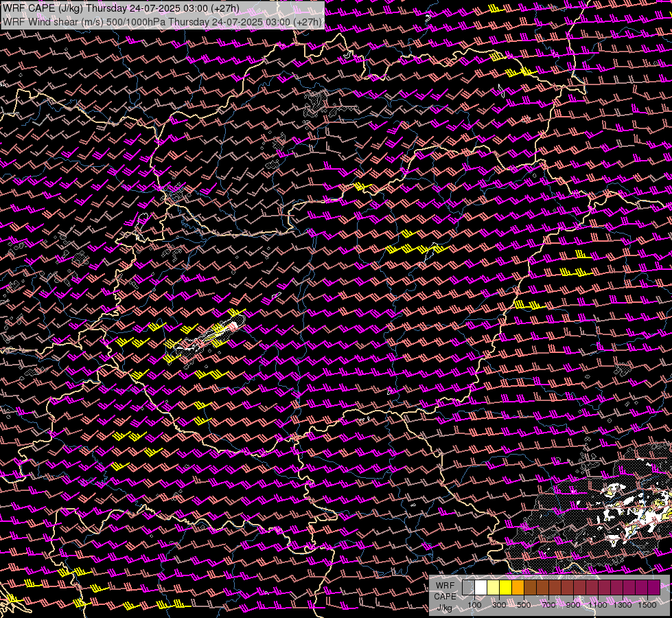Click the WRF CAPE title line
Screen dimensions: 672x618
(121, 8)
